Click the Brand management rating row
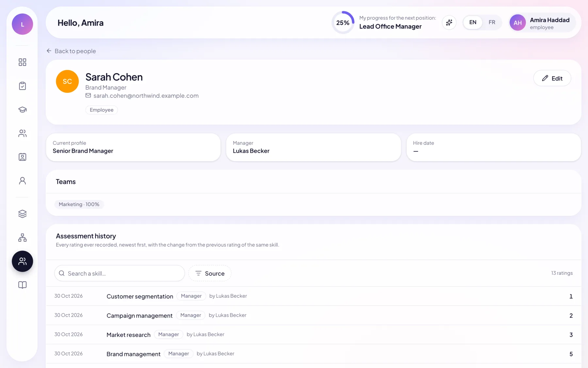Image resolution: width=588 pixels, height=368 pixels. click(x=314, y=354)
